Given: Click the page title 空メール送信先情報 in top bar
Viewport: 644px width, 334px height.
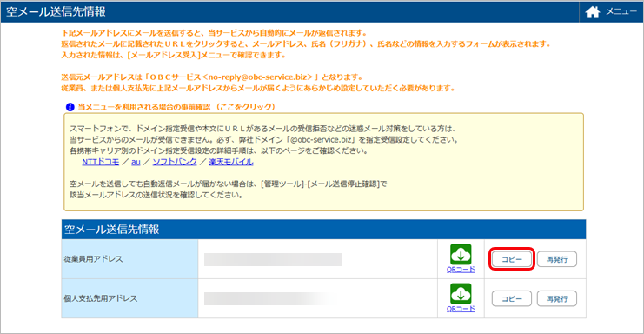Looking at the screenshot, I should point(56,11).
